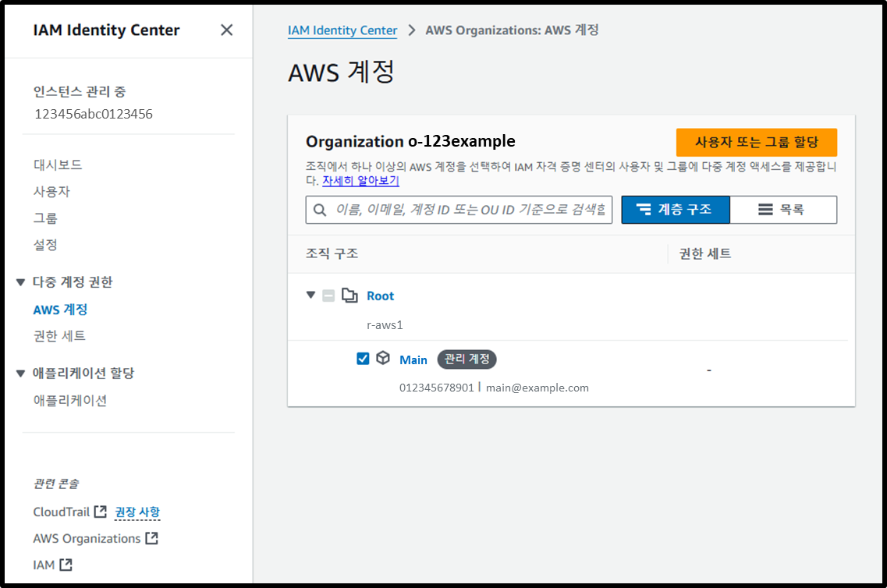The height and width of the screenshot is (588, 887).
Task: Select the account ID 012345678901
Action: (x=436, y=388)
